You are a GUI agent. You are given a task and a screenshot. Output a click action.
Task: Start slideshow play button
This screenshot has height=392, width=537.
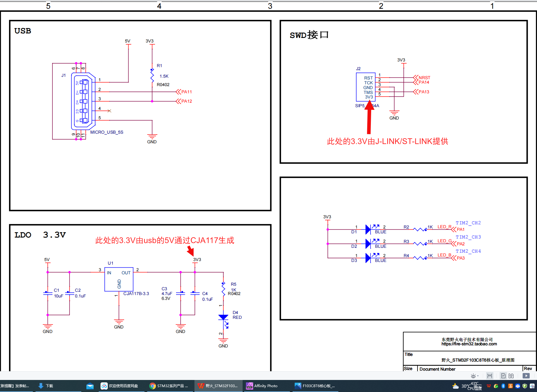[x=526, y=376]
